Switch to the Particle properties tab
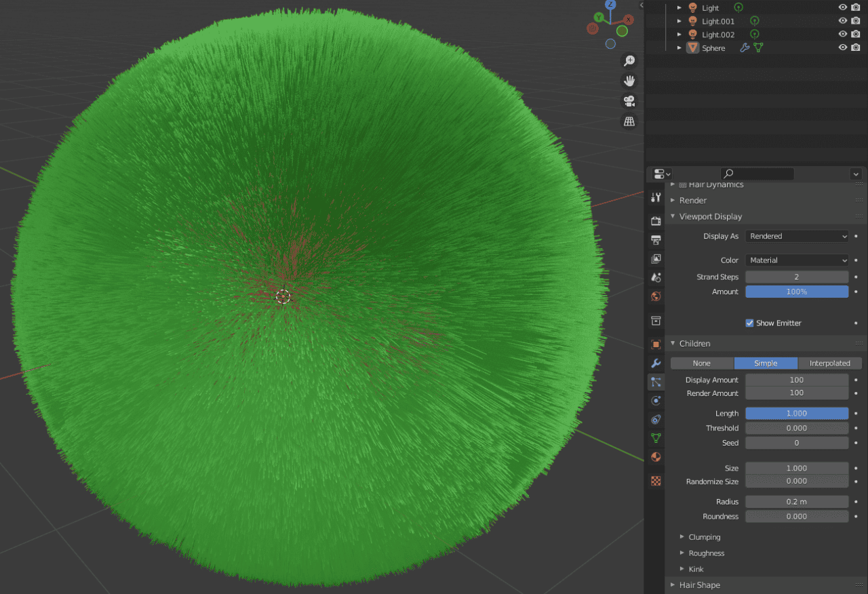The height and width of the screenshot is (594, 868). [x=655, y=382]
